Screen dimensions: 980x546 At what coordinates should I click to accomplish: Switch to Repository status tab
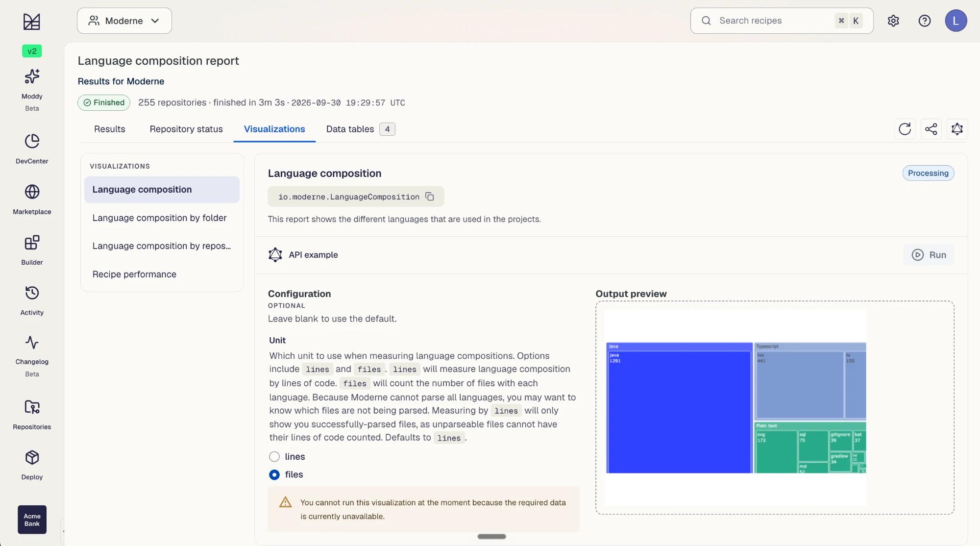(186, 129)
